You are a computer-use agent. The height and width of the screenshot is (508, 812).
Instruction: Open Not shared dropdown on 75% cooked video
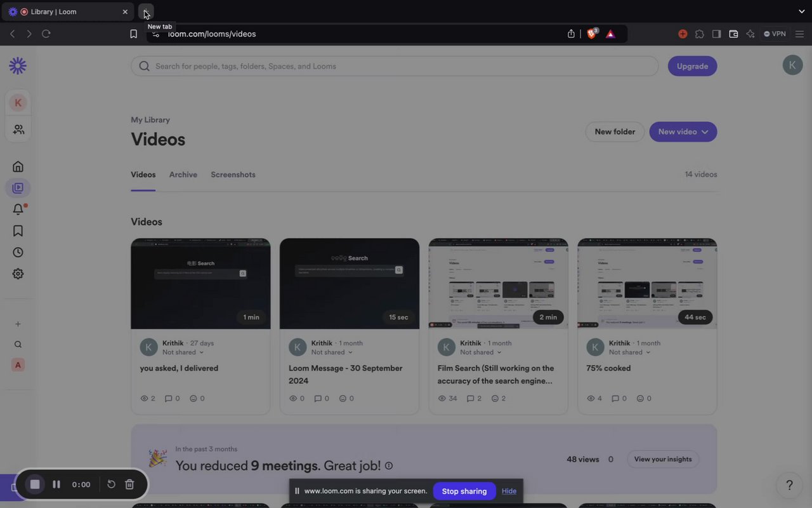click(x=631, y=352)
